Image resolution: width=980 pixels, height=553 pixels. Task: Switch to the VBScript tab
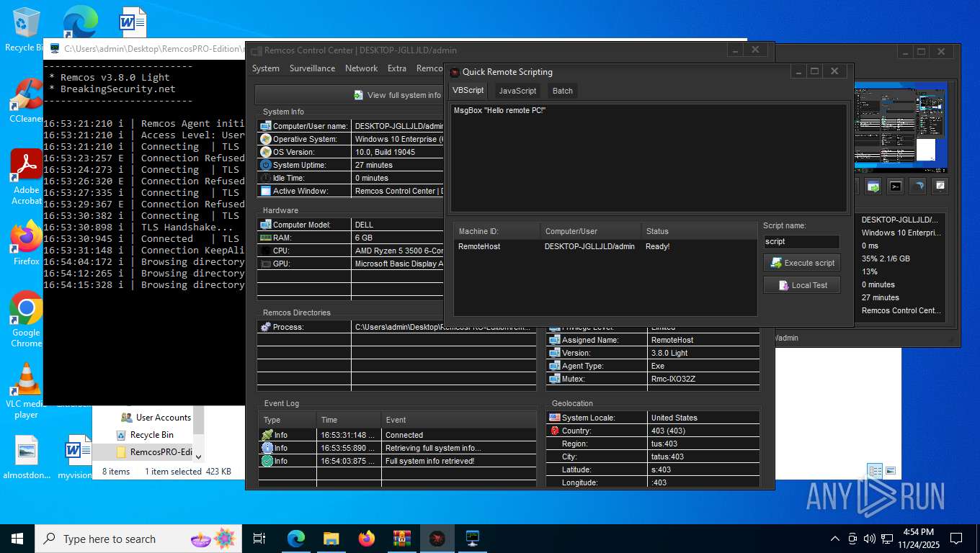(468, 91)
